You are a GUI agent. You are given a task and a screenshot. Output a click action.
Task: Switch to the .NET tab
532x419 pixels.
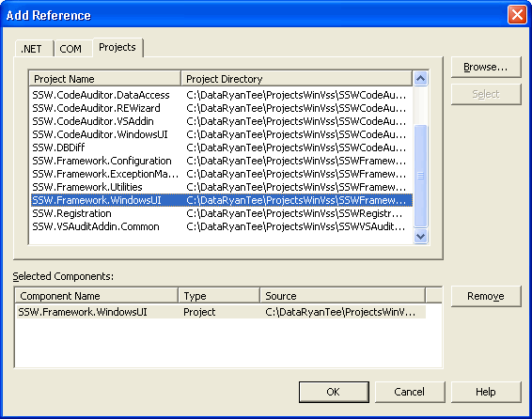(x=34, y=49)
